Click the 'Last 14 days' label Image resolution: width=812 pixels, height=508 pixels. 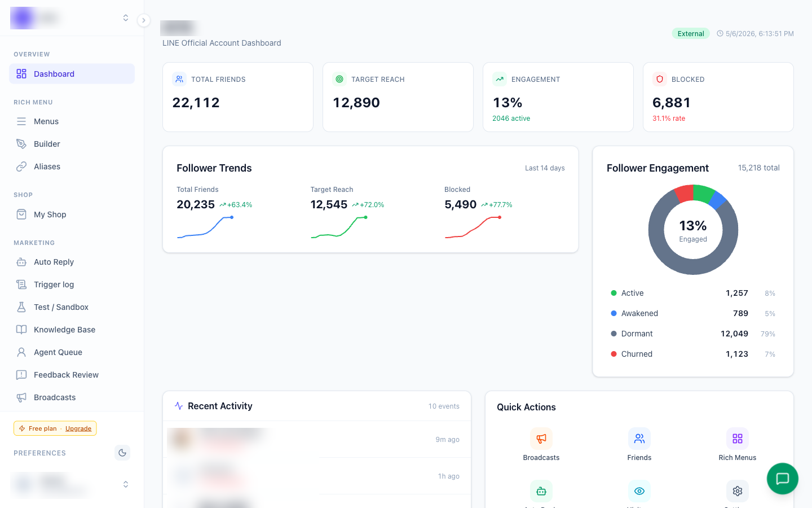[x=545, y=168]
